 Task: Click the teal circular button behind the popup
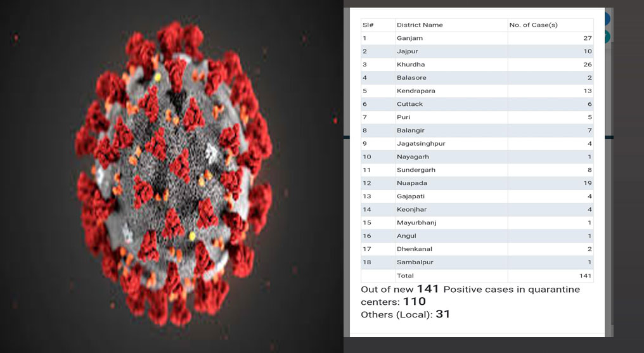click(607, 37)
